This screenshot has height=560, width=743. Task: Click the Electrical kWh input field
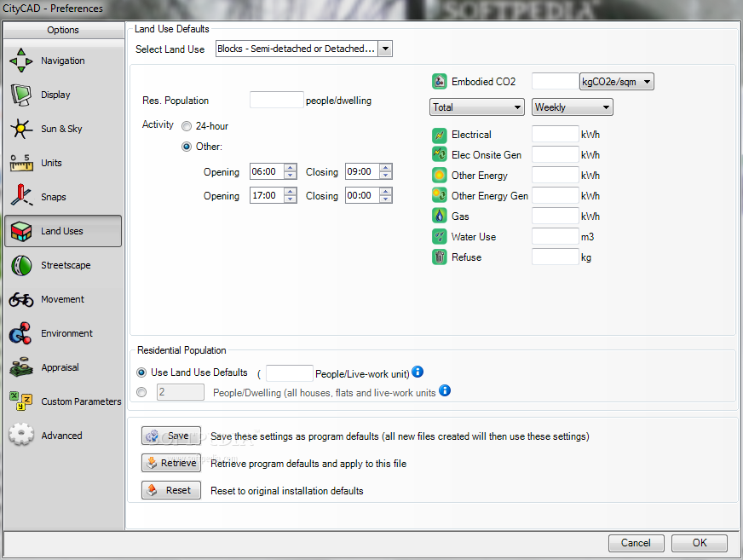[x=556, y=135]
